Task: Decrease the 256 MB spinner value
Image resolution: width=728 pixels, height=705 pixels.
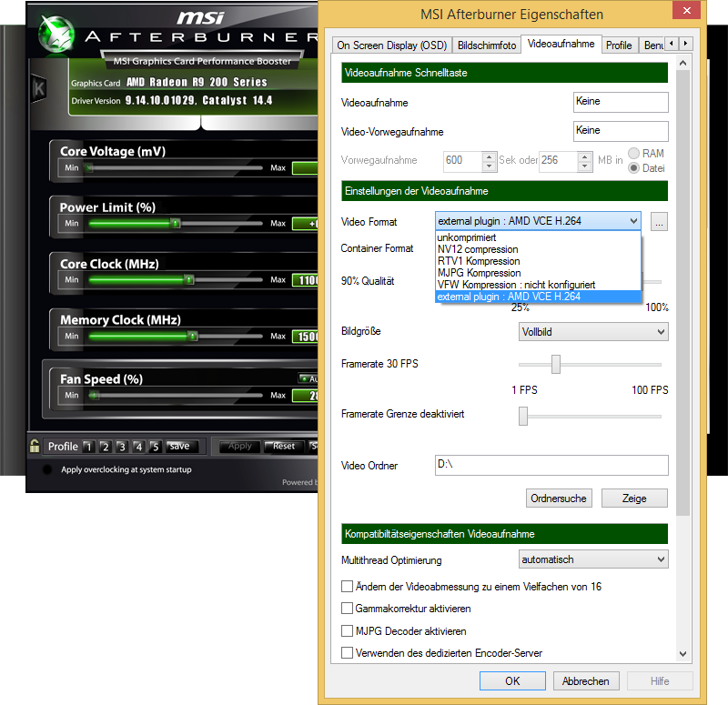Action: click(584, 166)
